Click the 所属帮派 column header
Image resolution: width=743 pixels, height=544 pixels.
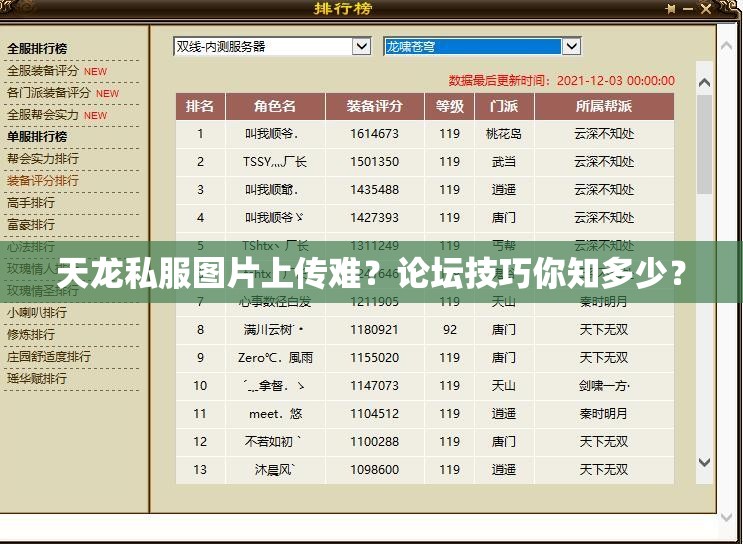click(x=604, y=106)
